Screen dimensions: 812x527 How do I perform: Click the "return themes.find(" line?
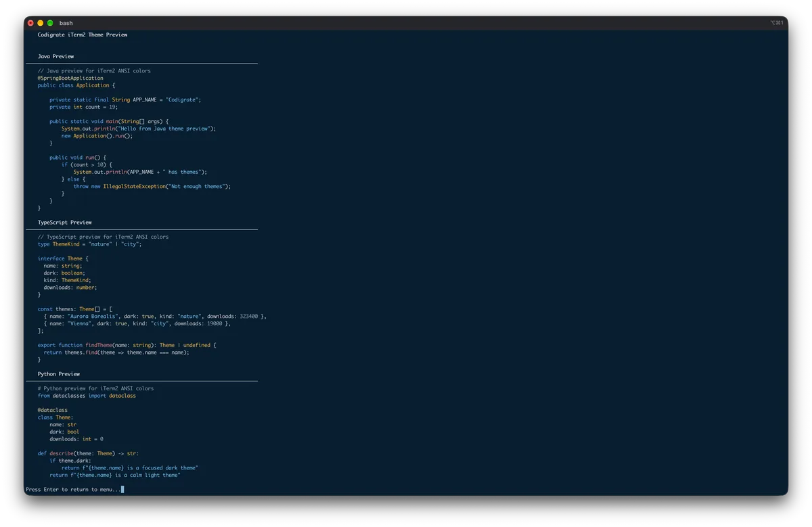click(116, 352)
